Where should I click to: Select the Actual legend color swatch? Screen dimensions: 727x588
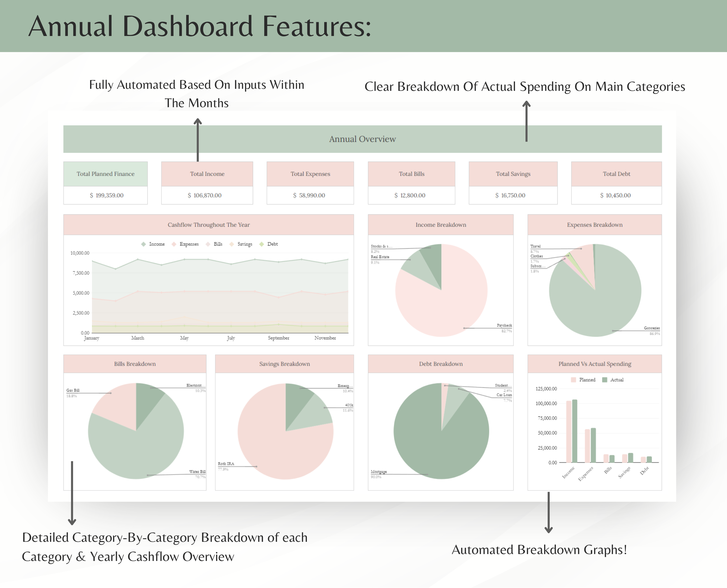(605, 380)
